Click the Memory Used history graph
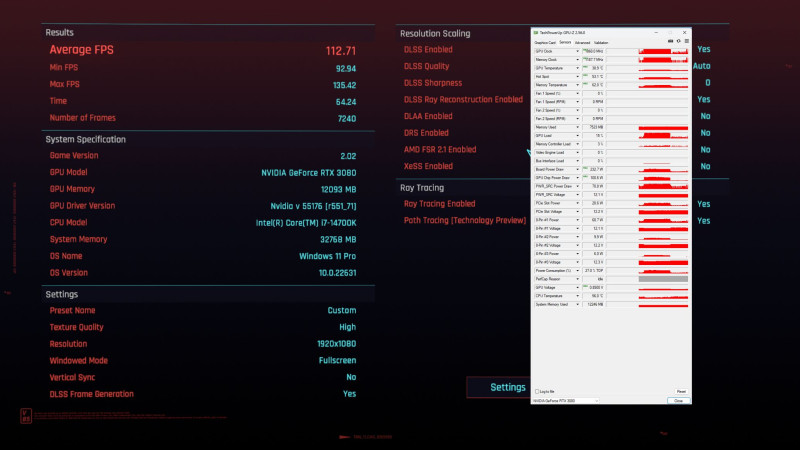The height and width of the screenshot is (450, 800). [x=647, y=127]
